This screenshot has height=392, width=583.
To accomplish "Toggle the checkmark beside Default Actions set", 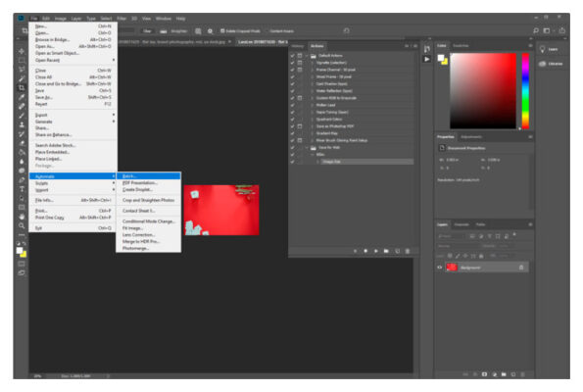I will pos(293,56).
